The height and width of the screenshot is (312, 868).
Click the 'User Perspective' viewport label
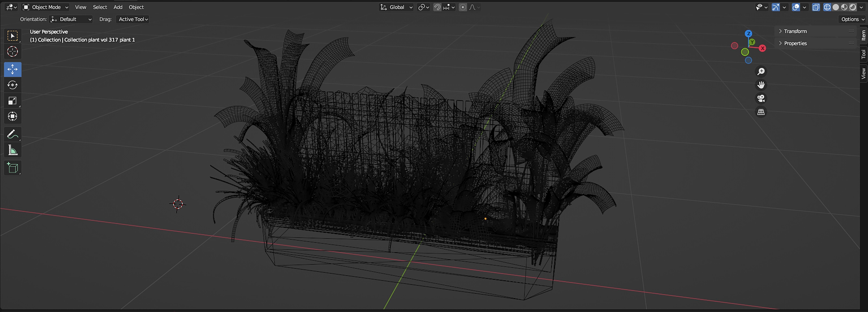point(49,32)
